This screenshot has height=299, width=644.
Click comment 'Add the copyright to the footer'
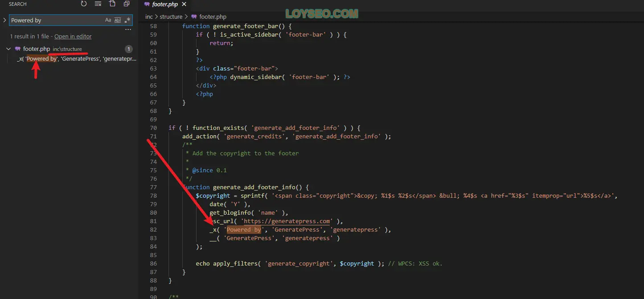click(x=246, y=153)
